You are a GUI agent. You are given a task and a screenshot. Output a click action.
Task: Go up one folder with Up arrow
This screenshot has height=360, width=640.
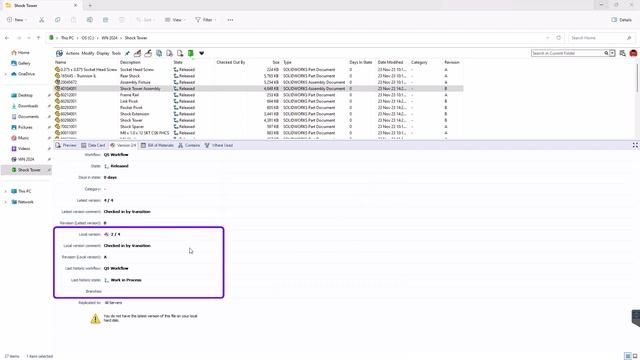point(38,38)
